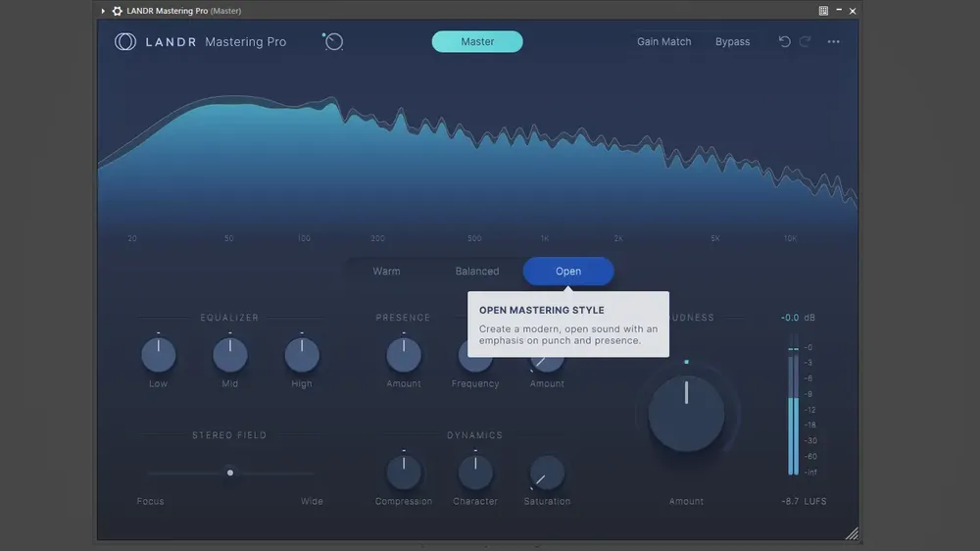This screenshot has height=551, width=980.
Task: Click the undo arrow icon
Action: 784,41
